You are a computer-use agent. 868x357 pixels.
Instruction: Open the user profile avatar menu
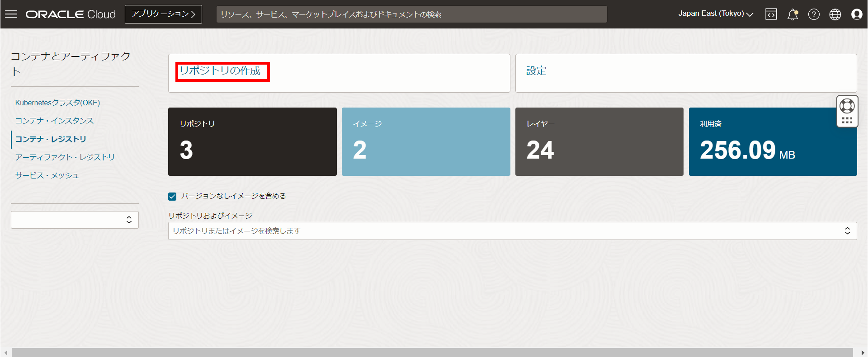pos(857,14)
